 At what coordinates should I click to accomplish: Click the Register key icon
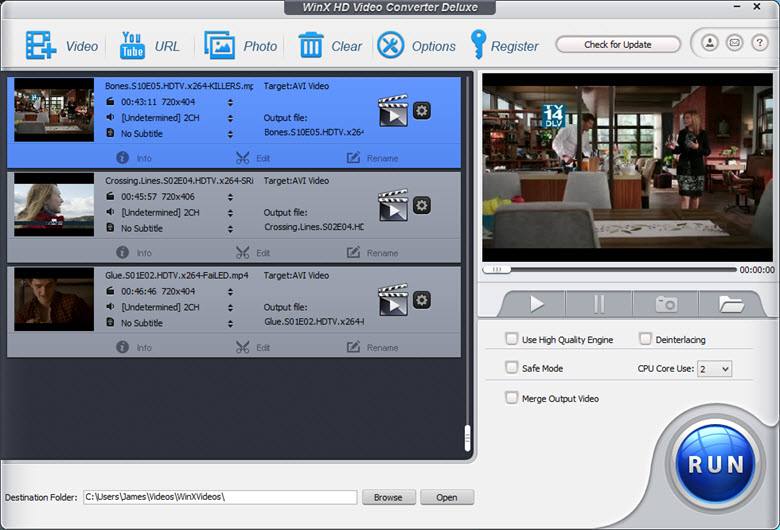[478, 45]
